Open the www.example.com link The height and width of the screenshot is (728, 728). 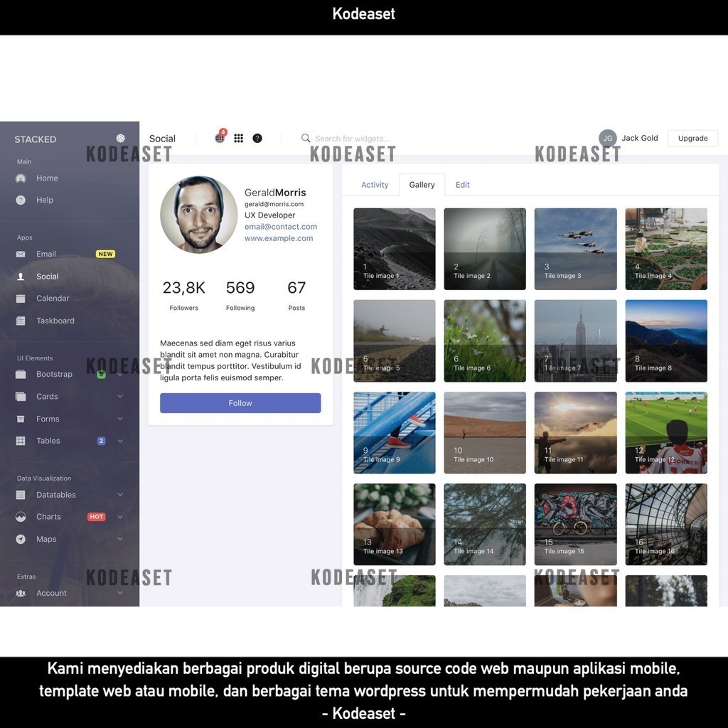[279, 238]
